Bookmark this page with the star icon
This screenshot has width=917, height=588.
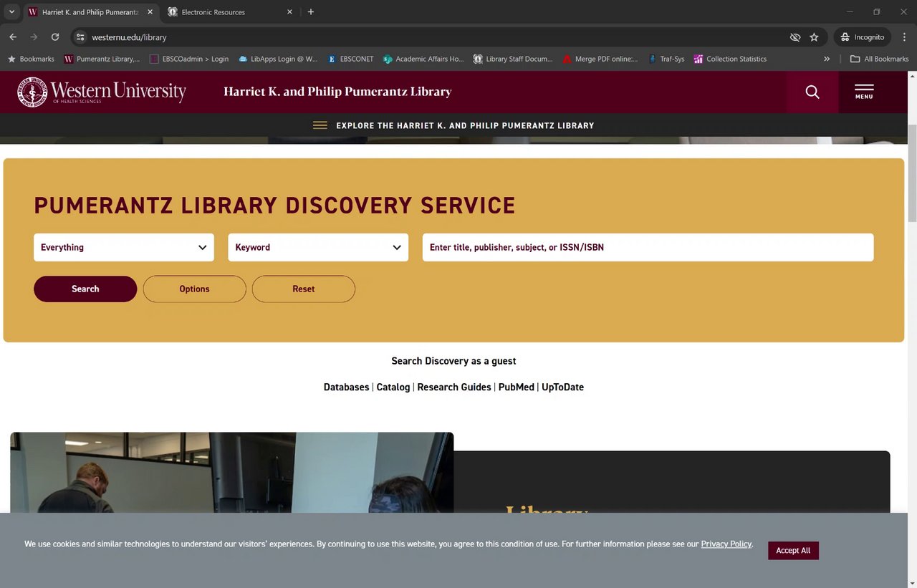tap(814, 37)
